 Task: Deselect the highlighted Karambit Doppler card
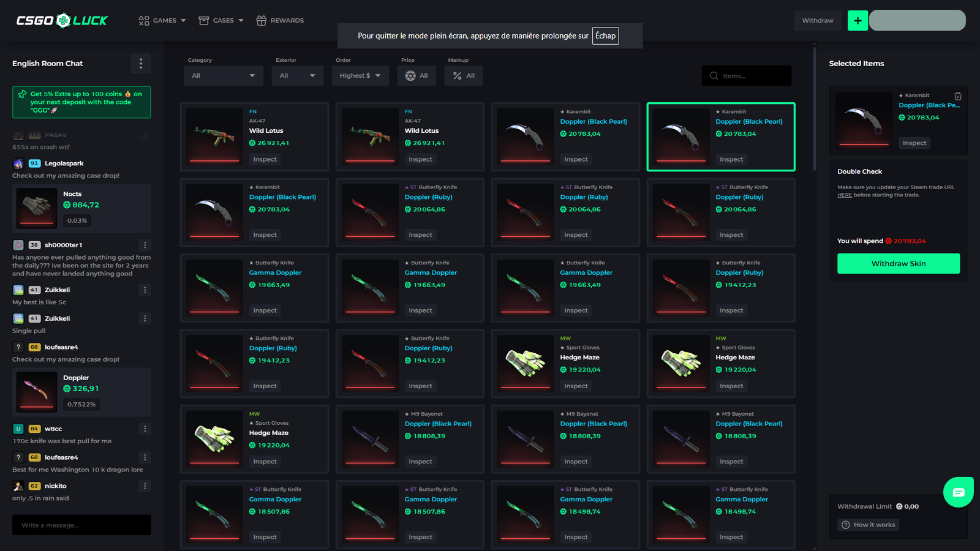720,137
